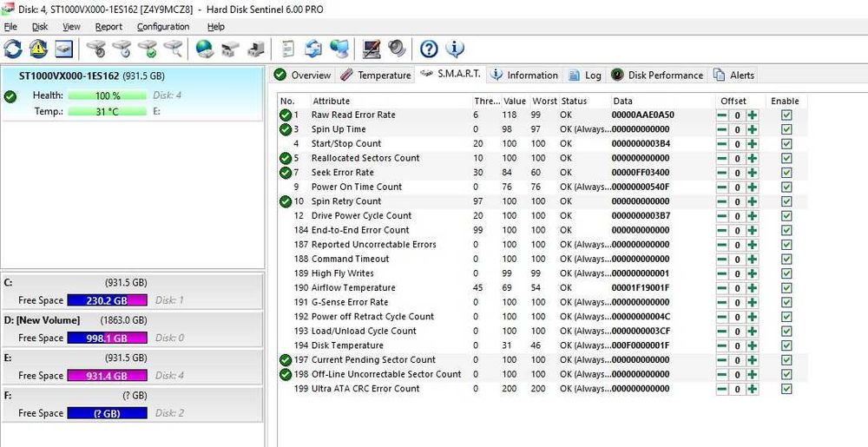
Task: Click the disk with clock test icon
Action: tap(122, 49)
